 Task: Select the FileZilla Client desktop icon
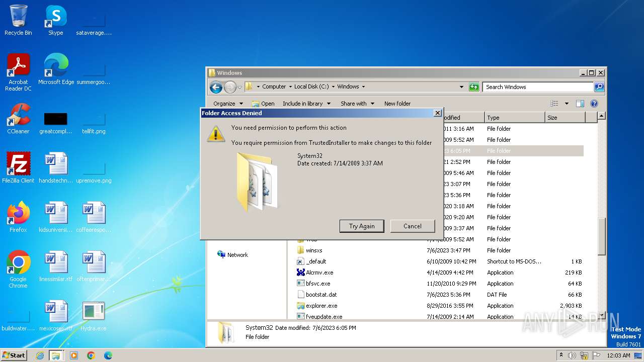point(18,168)
